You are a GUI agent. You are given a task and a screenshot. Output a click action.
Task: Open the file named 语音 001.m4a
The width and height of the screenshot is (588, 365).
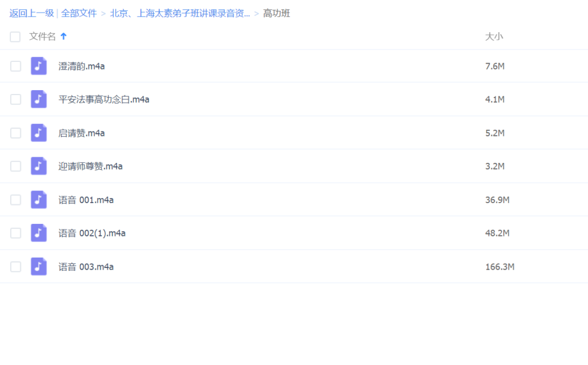point(86,200)
